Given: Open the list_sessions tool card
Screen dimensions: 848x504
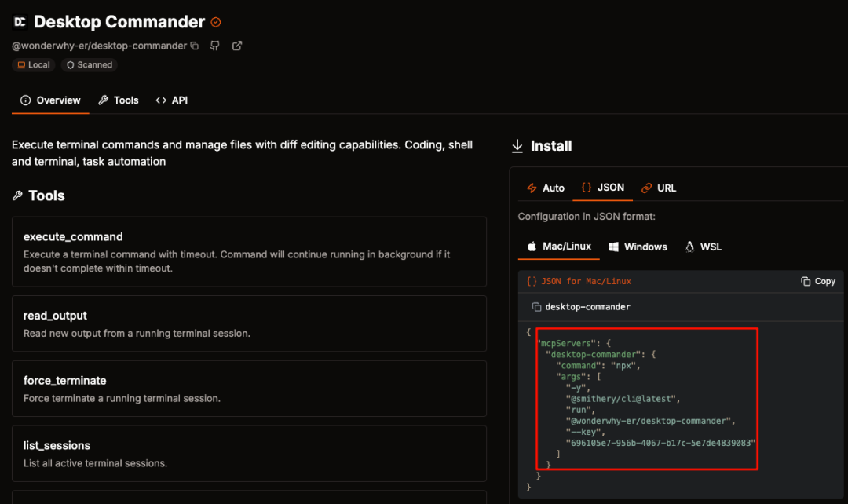Looking at the screenshot, I should (250, 454).
